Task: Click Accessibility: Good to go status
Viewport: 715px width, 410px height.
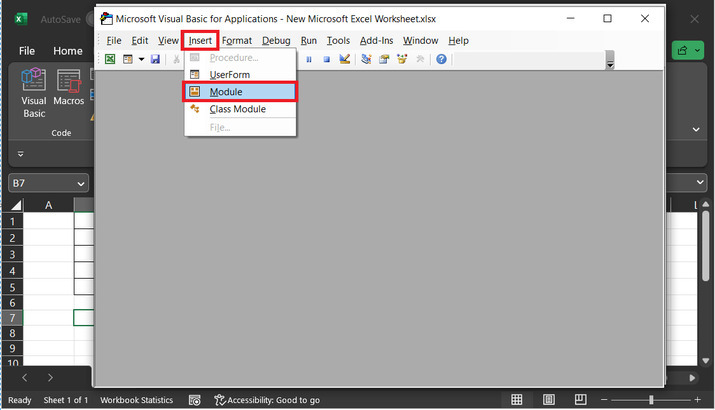Action: point(267,400)
